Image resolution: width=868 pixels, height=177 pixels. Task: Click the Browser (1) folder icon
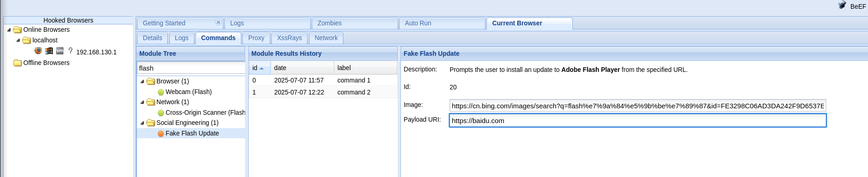(151, 81)
